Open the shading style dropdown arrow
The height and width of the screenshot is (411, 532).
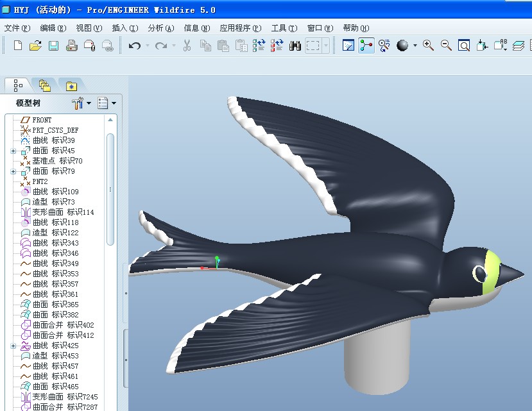(415, 45)
